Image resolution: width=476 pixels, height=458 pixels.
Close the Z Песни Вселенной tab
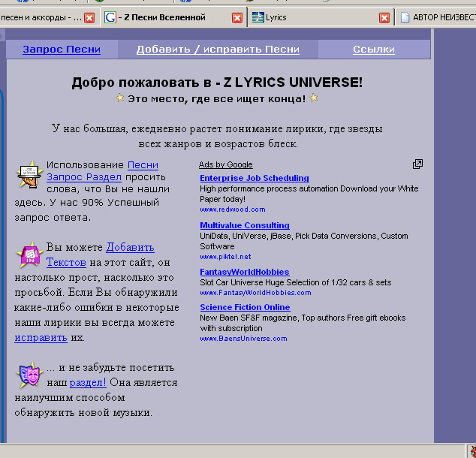click(x=237, y=18)
